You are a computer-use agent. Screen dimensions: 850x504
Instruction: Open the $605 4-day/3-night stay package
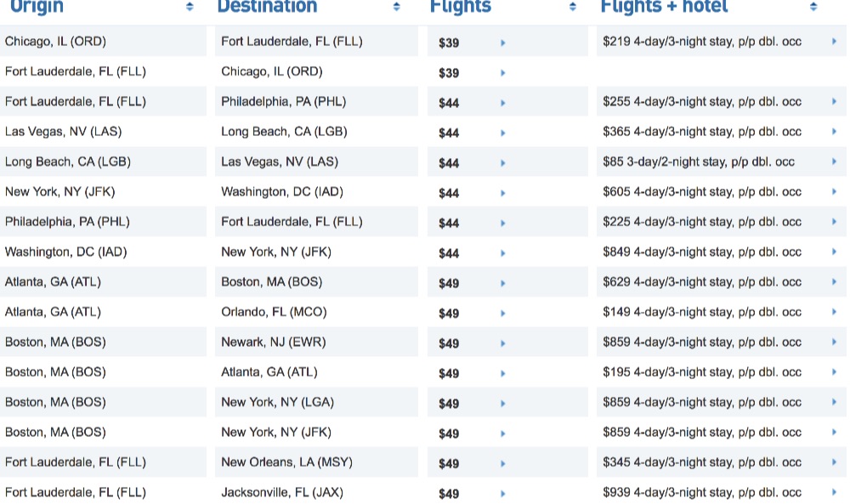point(701,192)
